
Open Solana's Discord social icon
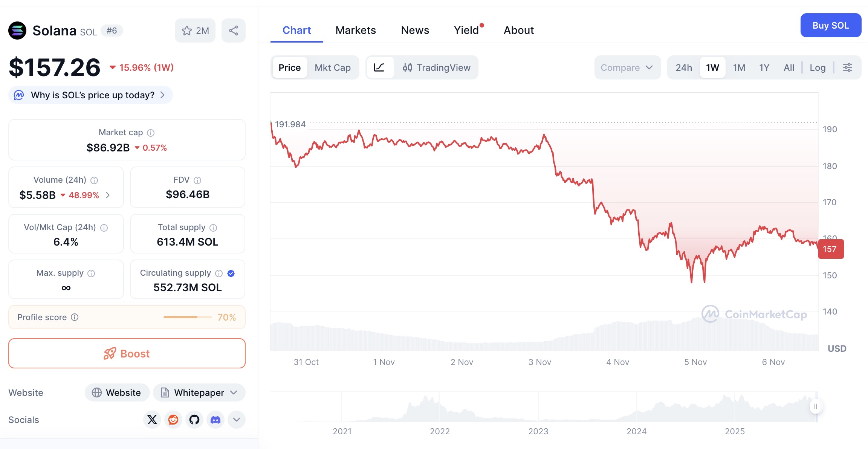pyautogui.click(x=215, y=420)
